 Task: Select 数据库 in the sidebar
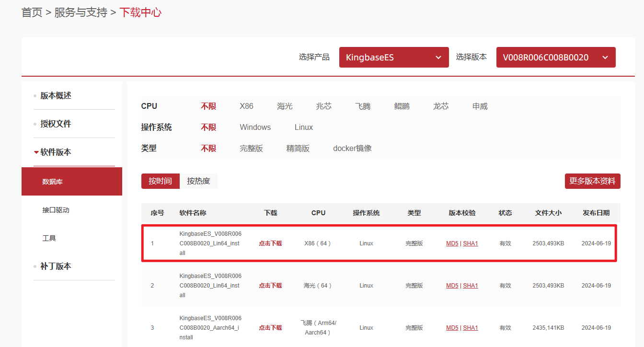[72, 182]
